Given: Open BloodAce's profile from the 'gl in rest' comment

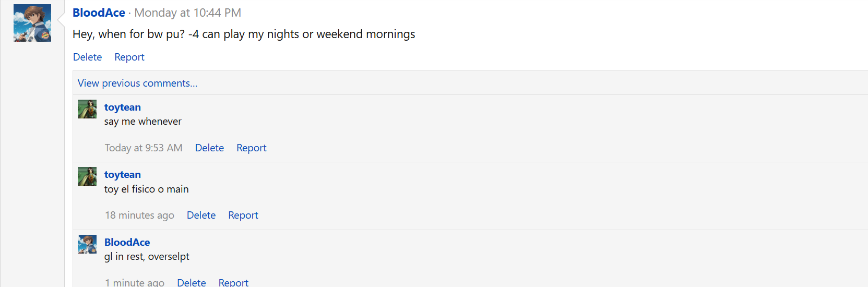Looking at the screenshot, I should (127, 242).
